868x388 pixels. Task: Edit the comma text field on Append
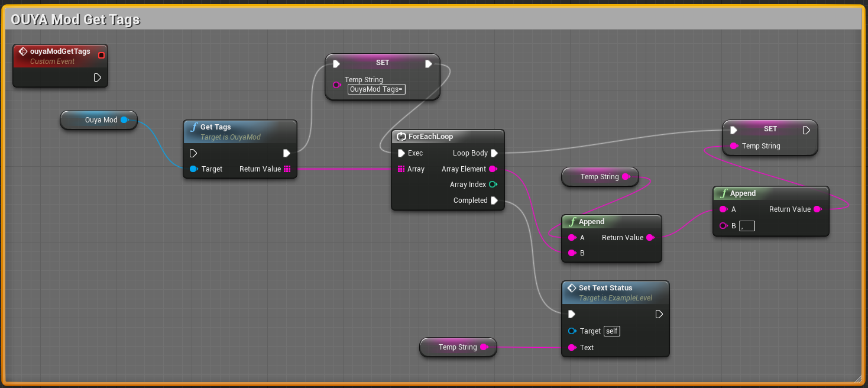point(747,226)
